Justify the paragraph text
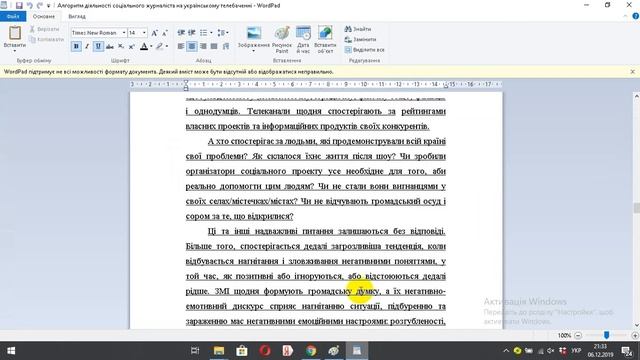Viewport: 640px width, 360px height. tap(214, 47)
